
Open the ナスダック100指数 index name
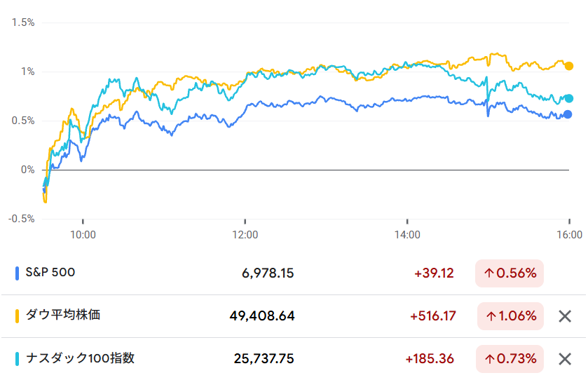(80, 358)
